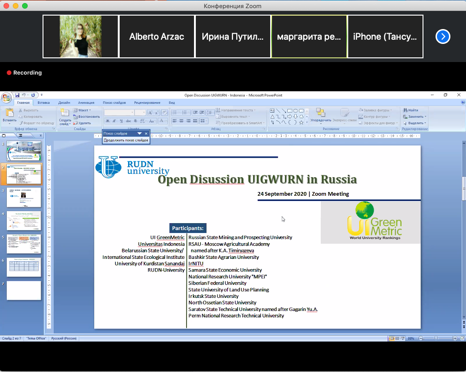
Task: Click the Undo icon in quick access toolbar
Action: click(24, 95)
